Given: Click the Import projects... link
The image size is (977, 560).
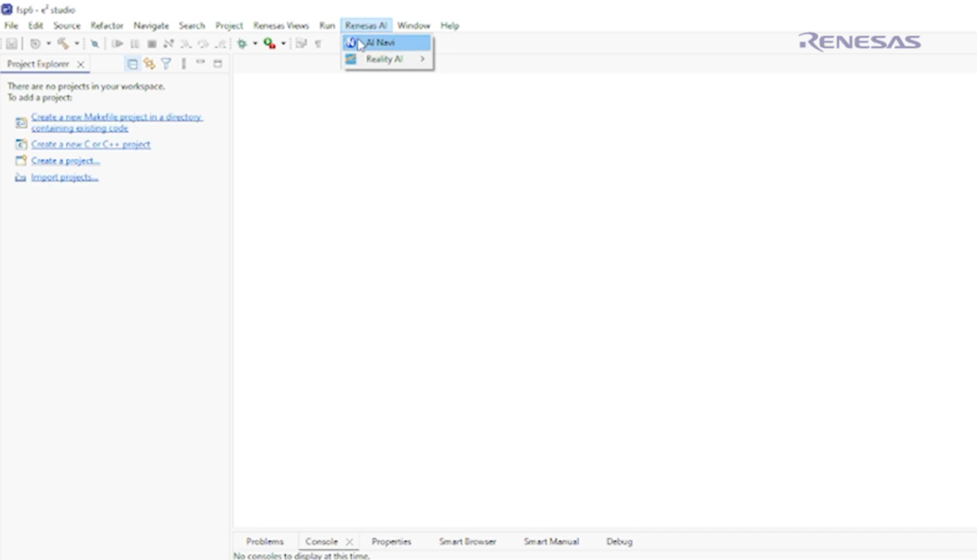Looking at the screenshot, I should click(65, 177).
